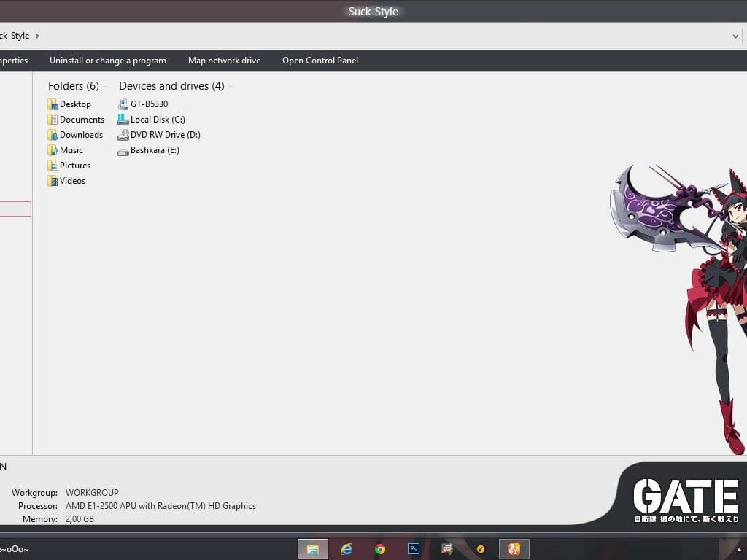This screenshot has height=560, width=747.
Task: Open Google Chrome from the taskbar
Action: [x=380, y=549]
